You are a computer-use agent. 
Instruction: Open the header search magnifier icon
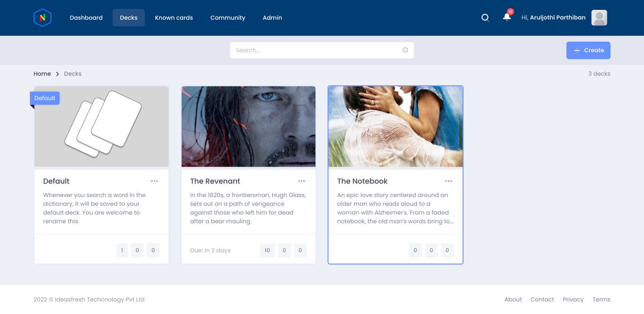point(485,18)
